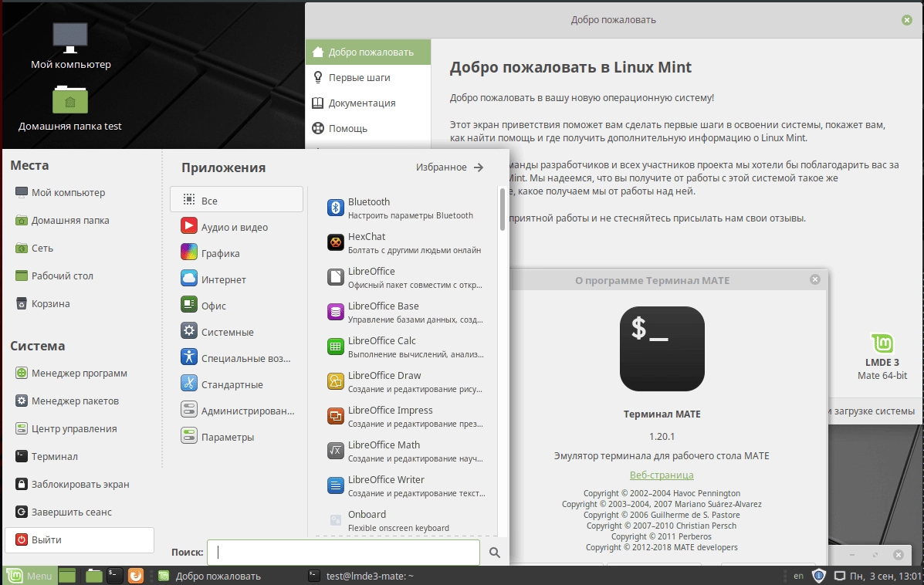Screen dimensions: 924x585
Task: Open the Администрирование category
Action: click(x=236, y=410)
